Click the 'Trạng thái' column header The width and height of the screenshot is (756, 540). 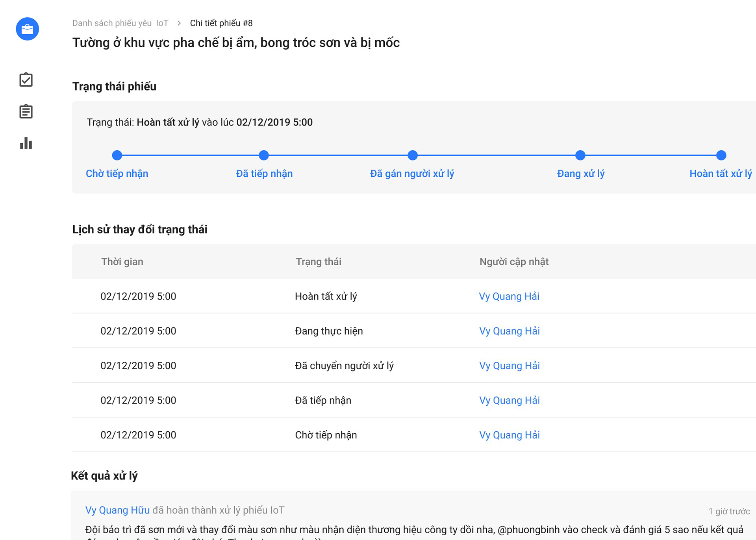[x=319, y=261]
